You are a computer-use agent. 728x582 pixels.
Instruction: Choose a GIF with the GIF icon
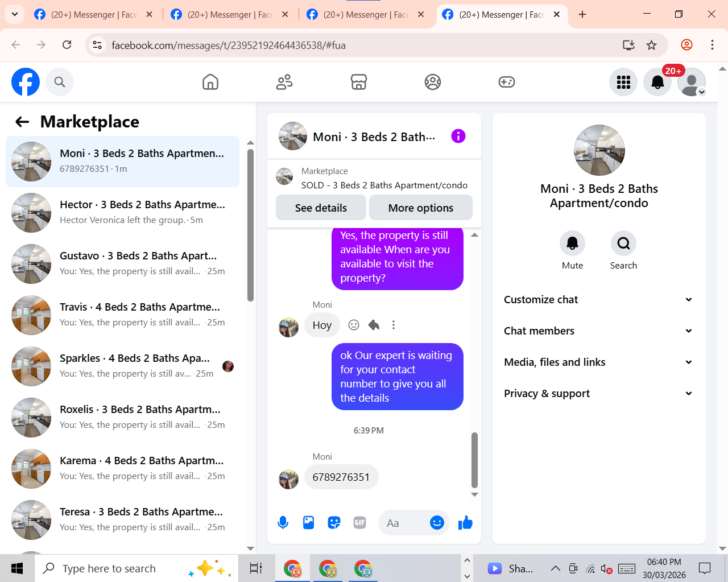pyautogui.click(x=359, y=522)
